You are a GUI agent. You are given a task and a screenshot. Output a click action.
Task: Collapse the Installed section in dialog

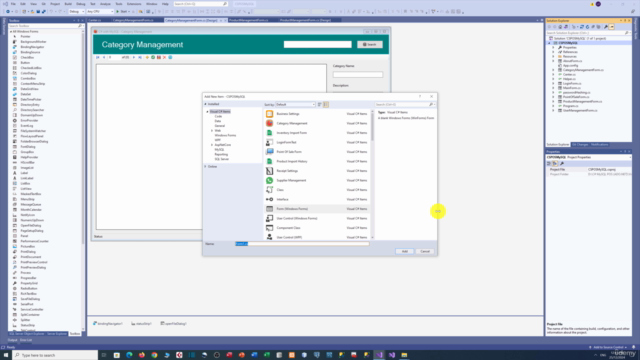[205, 104]
